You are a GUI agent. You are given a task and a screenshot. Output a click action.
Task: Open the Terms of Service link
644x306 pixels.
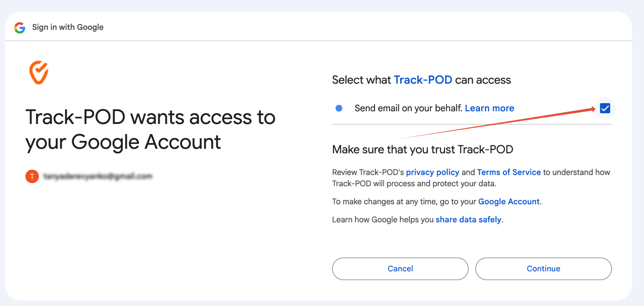pyautogui.click(x=509, y=172)
